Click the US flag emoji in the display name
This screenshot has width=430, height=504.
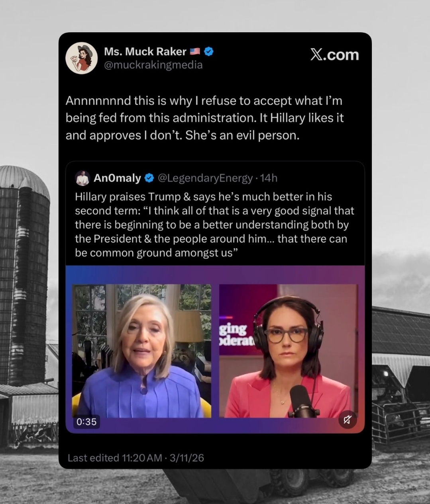coord(195,51)
